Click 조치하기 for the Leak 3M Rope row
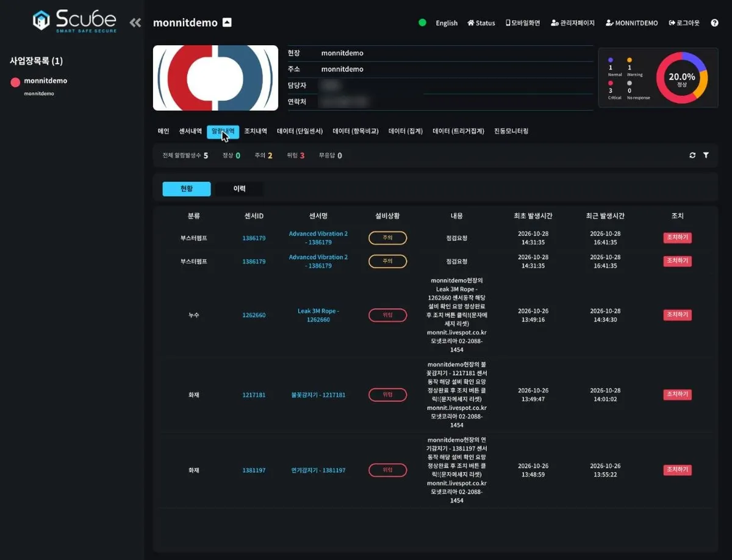 678,315
